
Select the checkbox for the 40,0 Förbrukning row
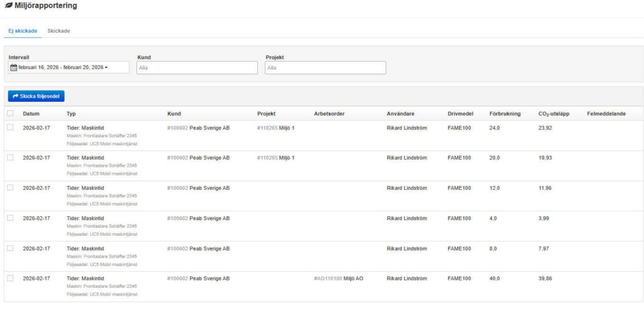pyautogui.click(x=10, y=278)
